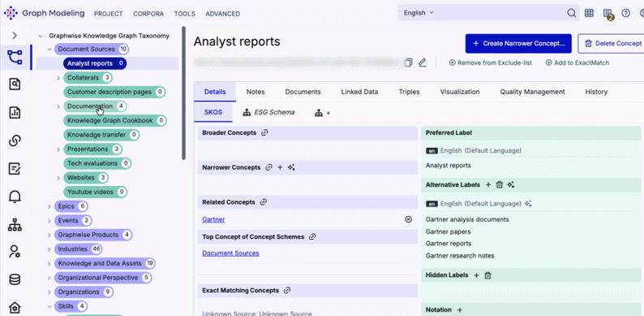Expand the Documentation node
Image resolution: width=644 pixels, height=316 pixels.
tap(58, 106)
